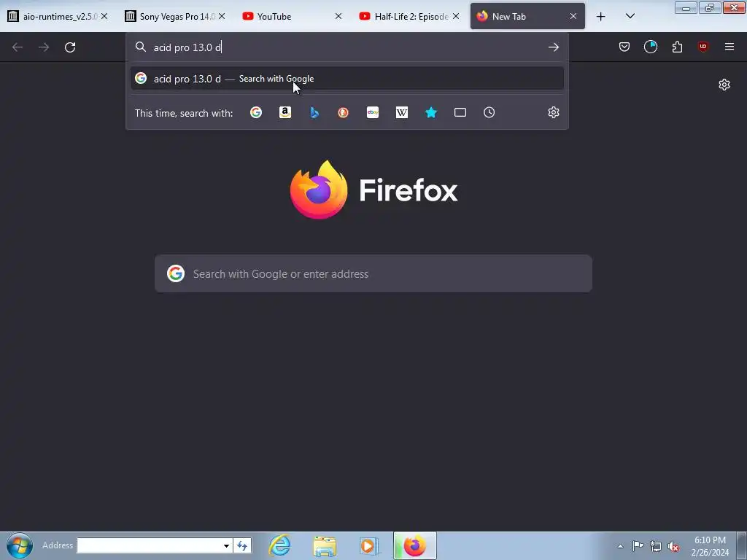This screenshot has height=560, width=747.
Task: Close the aio-runtimes tab
Action: (x=104, y=16)
